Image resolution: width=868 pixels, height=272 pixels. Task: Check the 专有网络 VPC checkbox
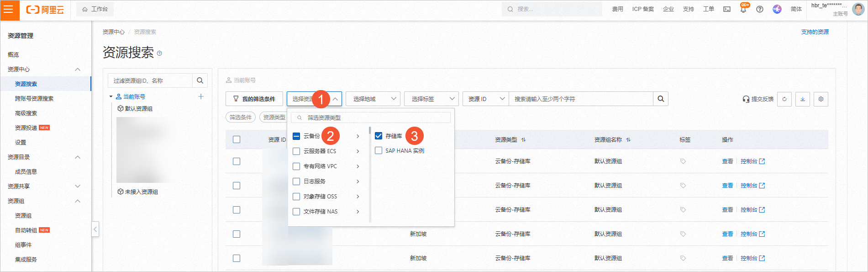[296, 166]
